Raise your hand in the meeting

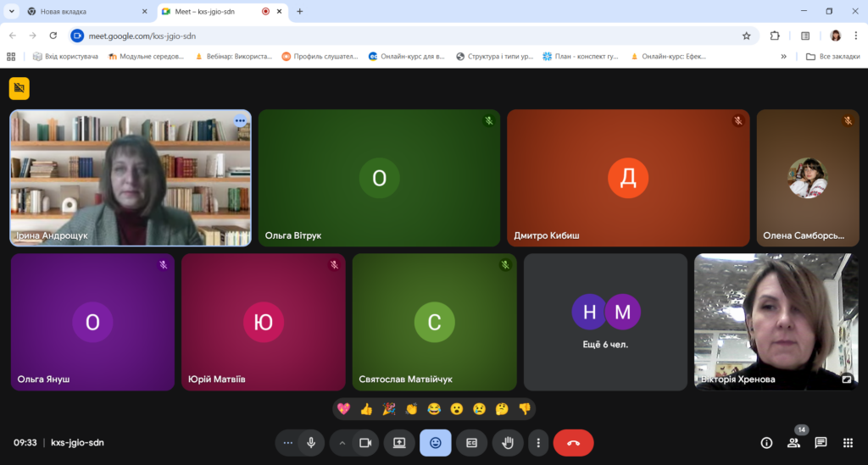coord(509,442)
